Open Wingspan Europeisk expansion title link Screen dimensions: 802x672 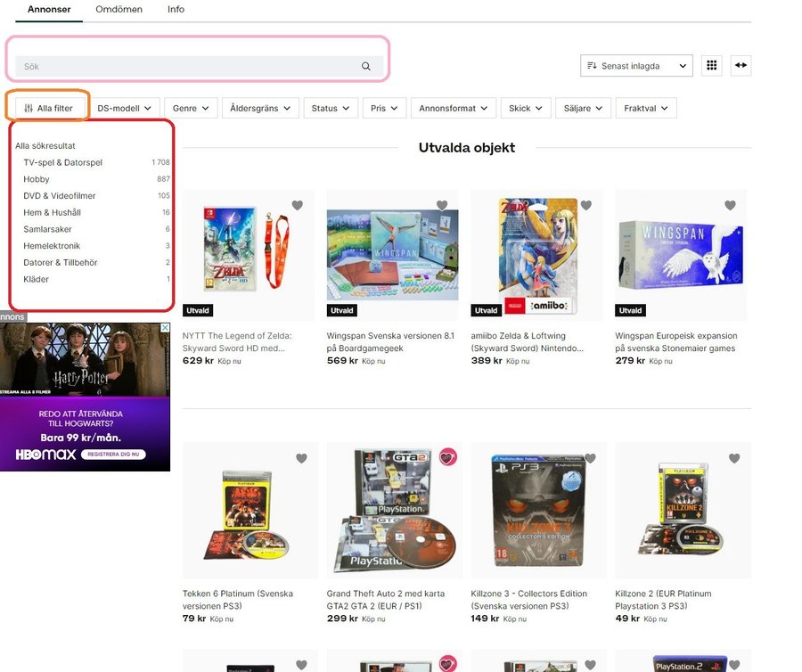click(676, 341)
